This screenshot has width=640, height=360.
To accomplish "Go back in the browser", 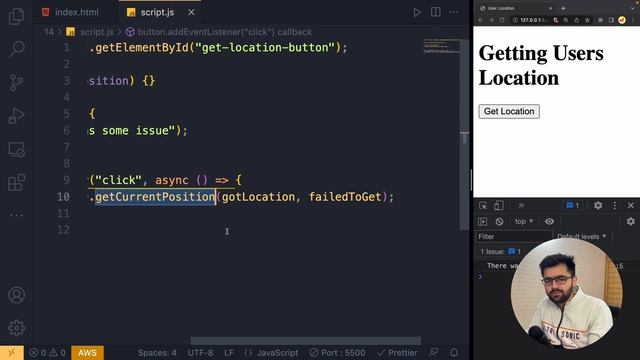I will [x=480, y=20].
